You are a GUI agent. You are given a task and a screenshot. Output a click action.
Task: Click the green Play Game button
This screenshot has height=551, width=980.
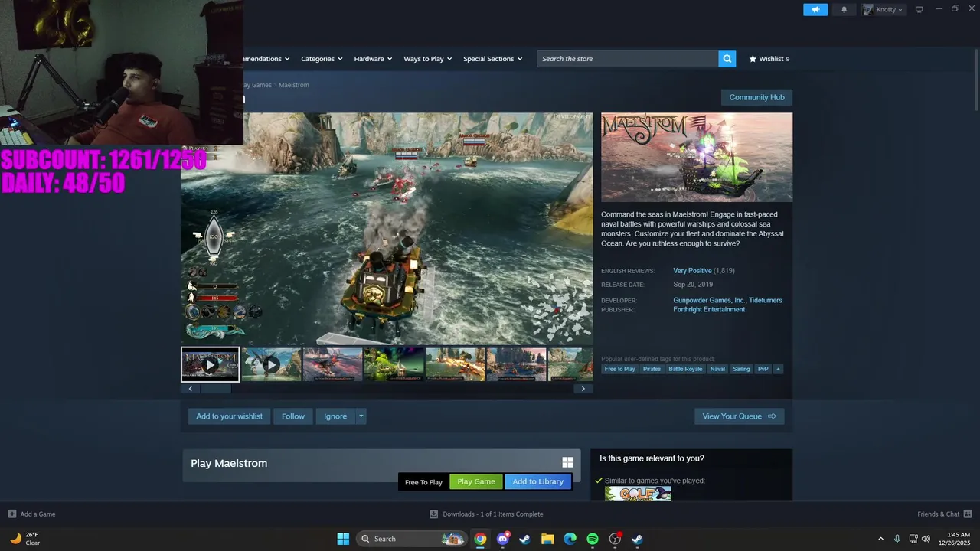476,481
